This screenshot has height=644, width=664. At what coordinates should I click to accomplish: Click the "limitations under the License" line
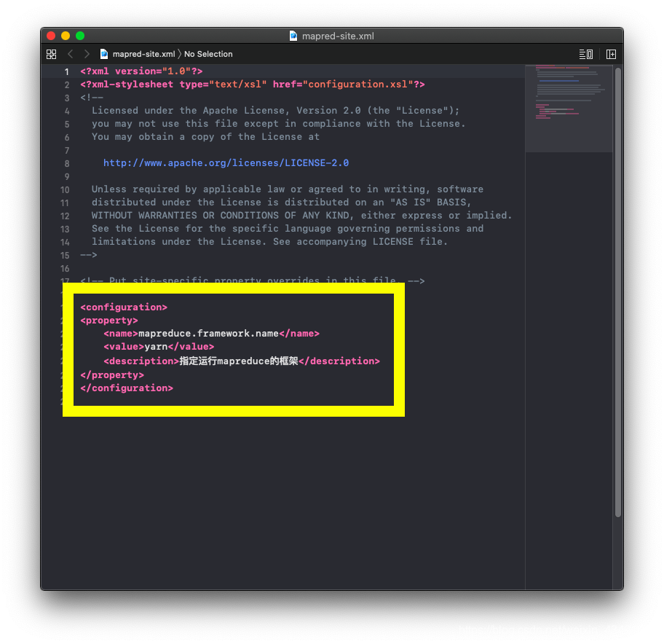[x=269, y=242]
